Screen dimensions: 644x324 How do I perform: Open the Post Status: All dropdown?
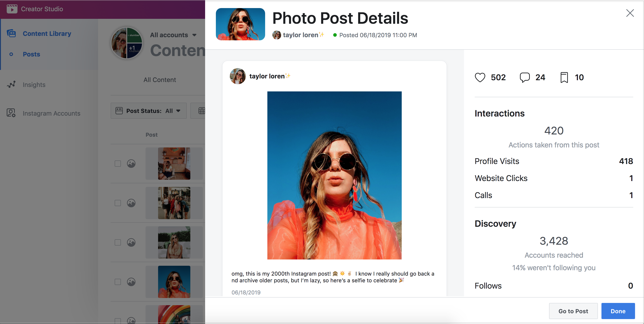tap(148, 111)
